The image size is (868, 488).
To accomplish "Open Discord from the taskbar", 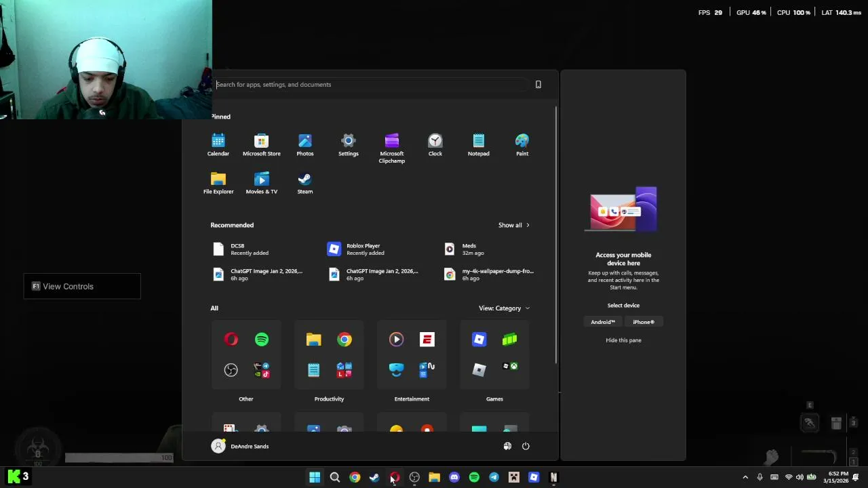I will [x=454, y=477].
